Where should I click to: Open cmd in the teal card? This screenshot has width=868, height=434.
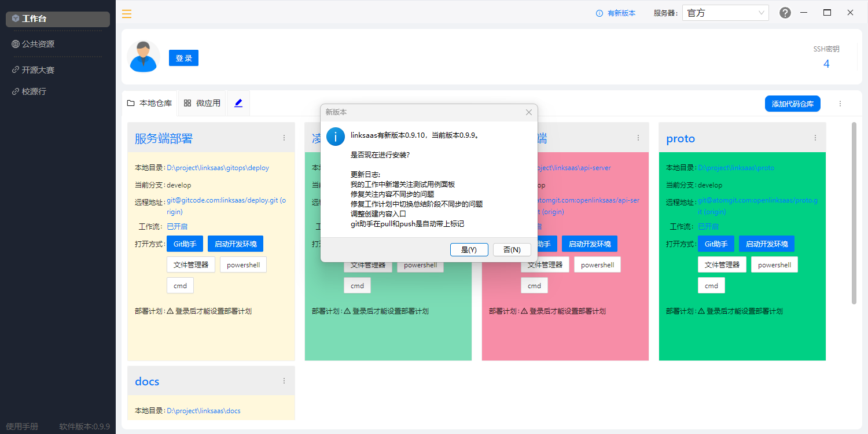click(x=357, y=285)
